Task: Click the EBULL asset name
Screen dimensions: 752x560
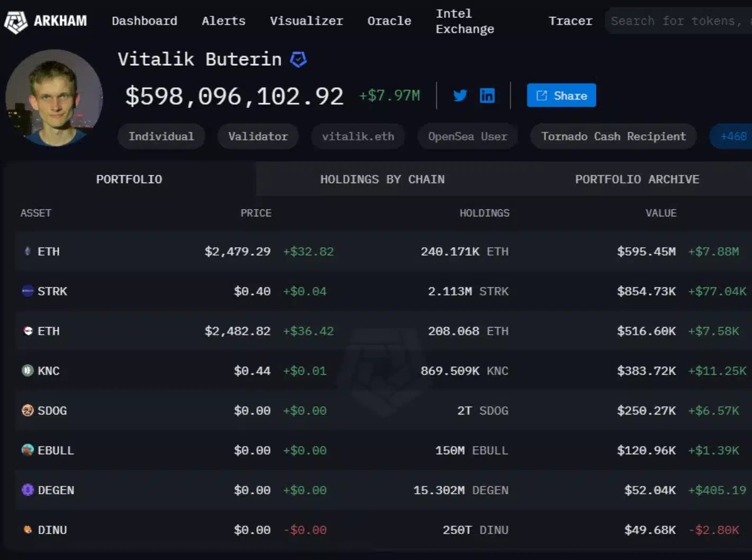Action: tap(56, 450)
